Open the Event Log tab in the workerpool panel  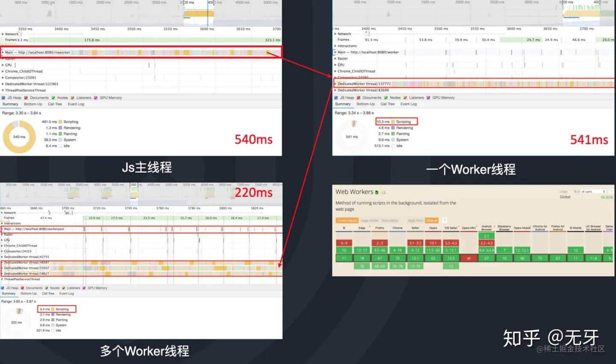tap(66, 293)
